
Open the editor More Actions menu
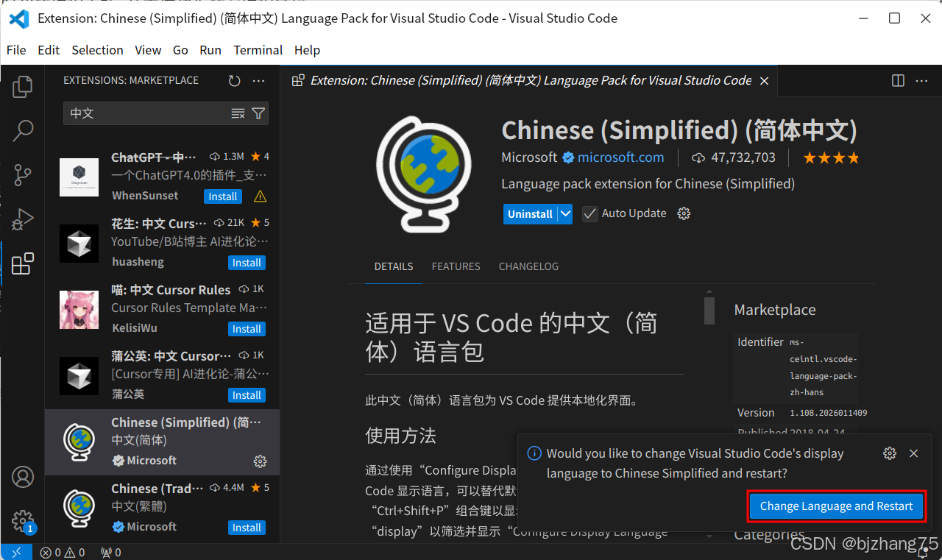pos(922,80)
